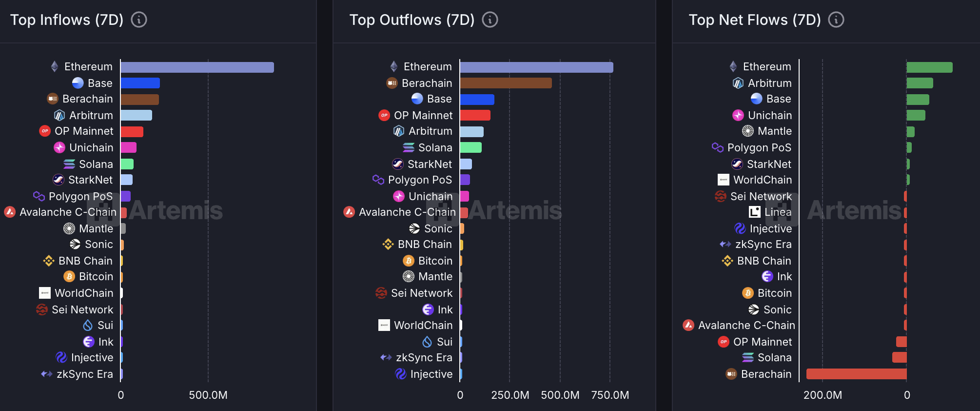980x411 pixels.
Task: Click the Sonic icon in Top Outflows
Action: pos(414,228)
